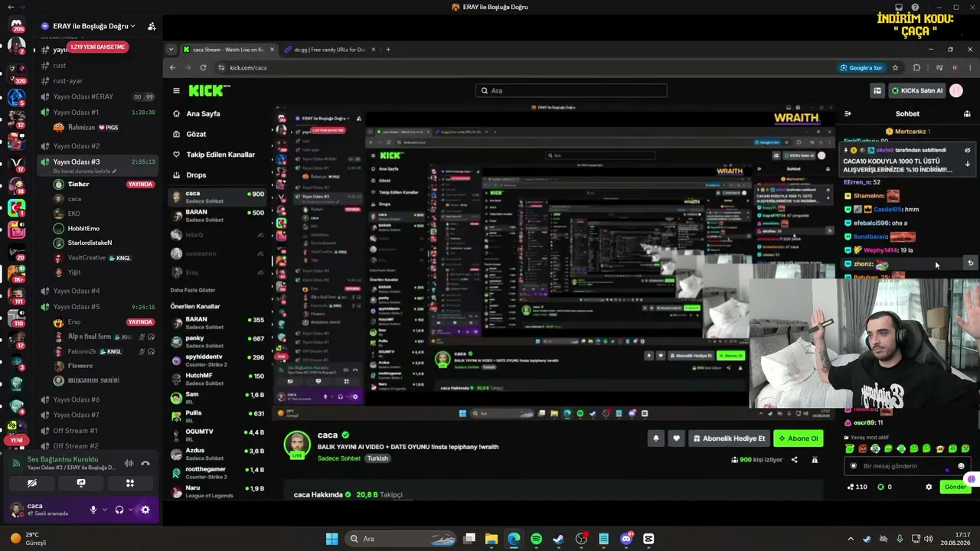This screenshot has height=551, width=980.
Task: Deafen Discord headphone audio
Action: point(119,510)
